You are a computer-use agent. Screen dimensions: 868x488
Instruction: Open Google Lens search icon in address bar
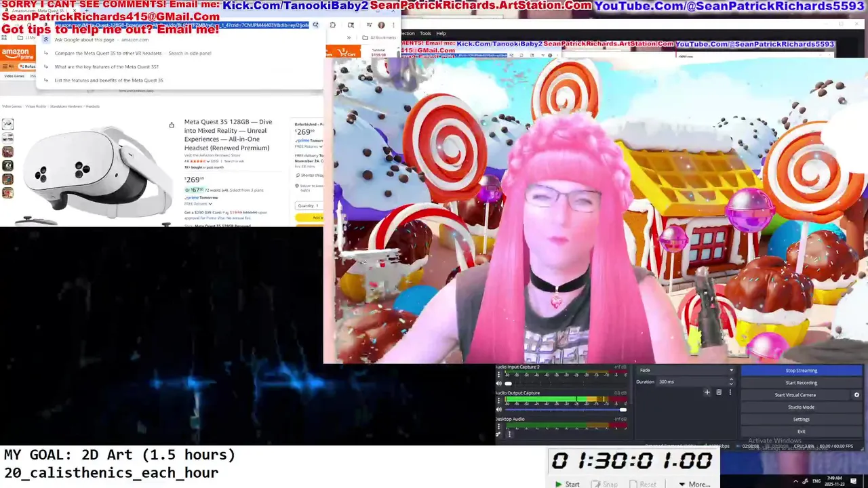pos(315,25)
